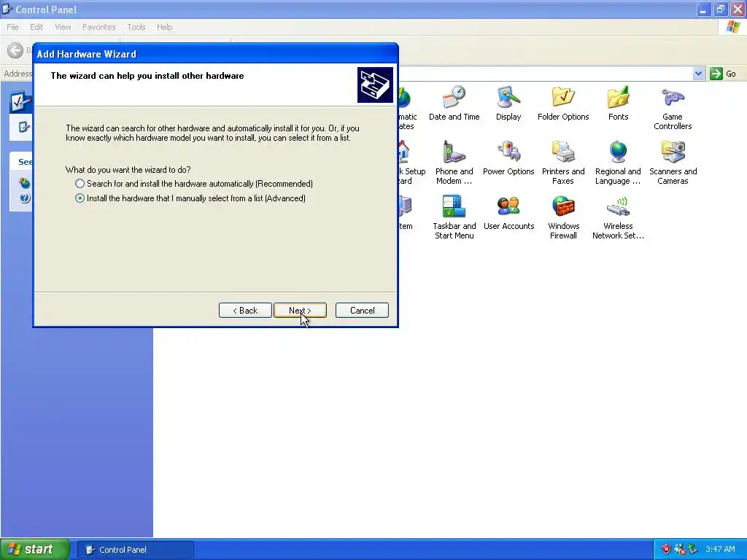
Task: Click the safely remove hardware tray icon
Action: click(693, 550)
